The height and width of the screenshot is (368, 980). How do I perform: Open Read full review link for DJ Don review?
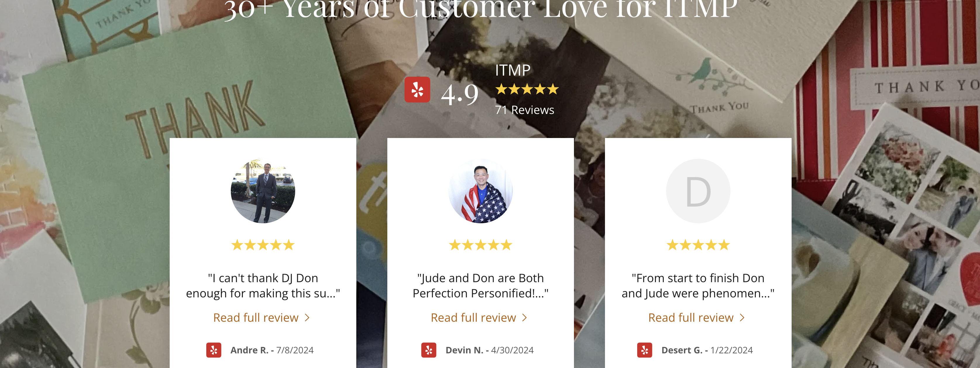pos(256,318)
